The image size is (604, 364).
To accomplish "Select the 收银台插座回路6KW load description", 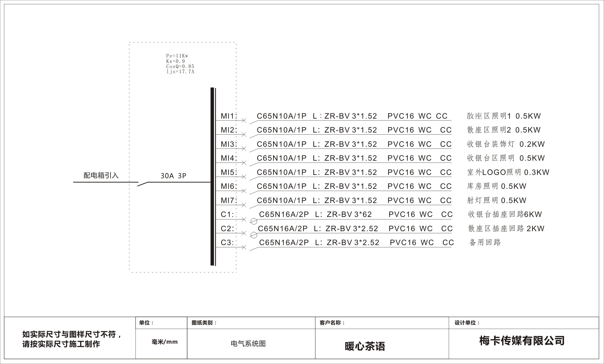I will 505,214.
